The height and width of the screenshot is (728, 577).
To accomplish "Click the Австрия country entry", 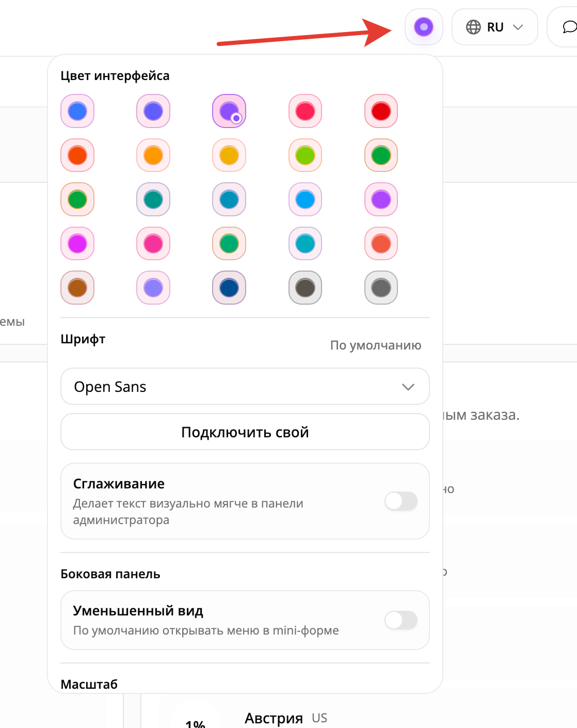I will tap(274, 718).
